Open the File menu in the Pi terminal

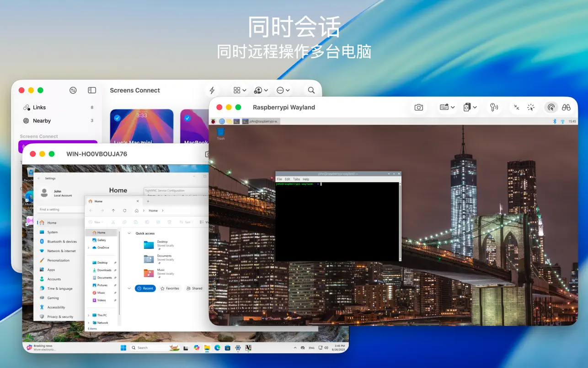click(279, 179)
